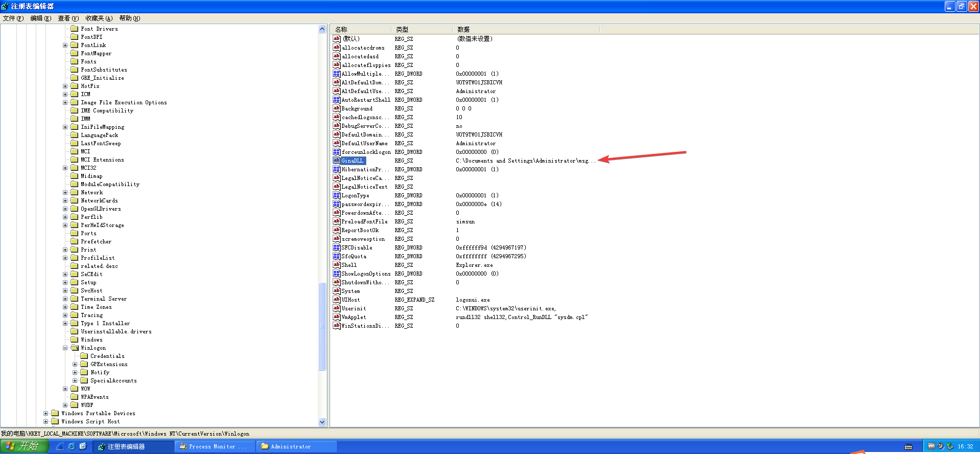Expand the ProfileList node
This screenshot has height=454, width=980.
point(65,258)
